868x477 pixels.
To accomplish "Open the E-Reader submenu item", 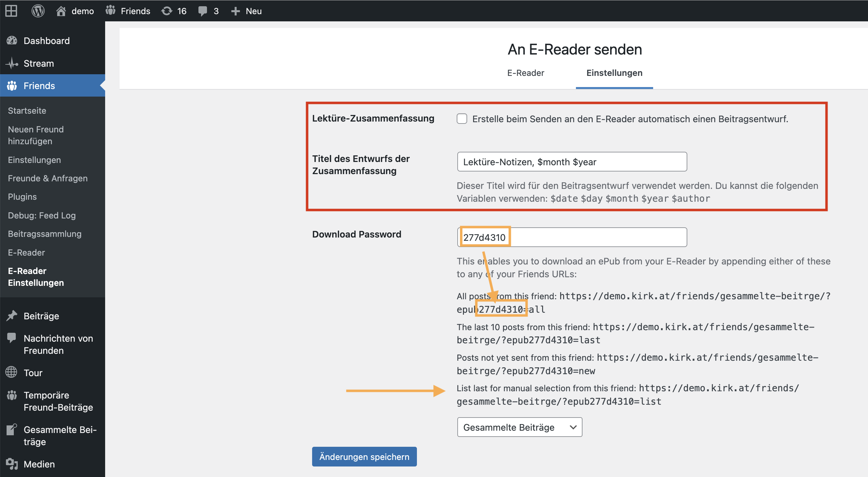I will point(26,252).
